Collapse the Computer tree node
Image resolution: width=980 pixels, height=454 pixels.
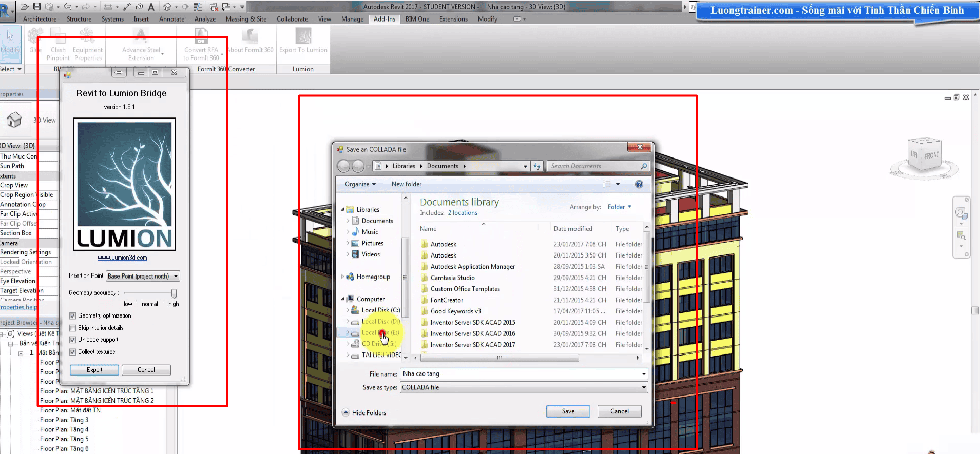342,299
